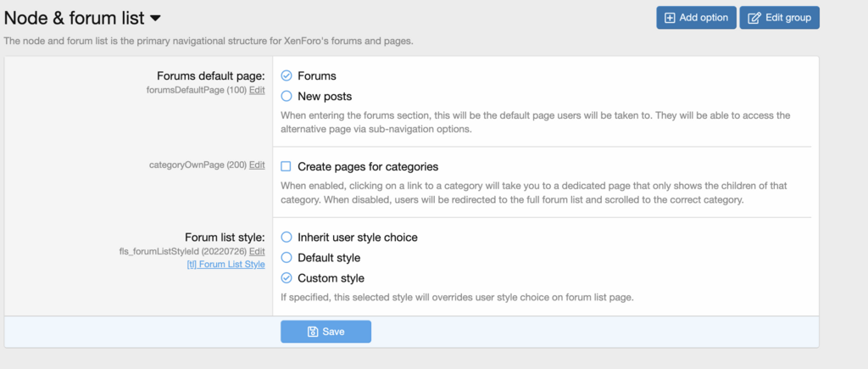The height and width of the screenshot is (369, 868).
Task: Select the Forums radio button
Action: pos(287,75)
